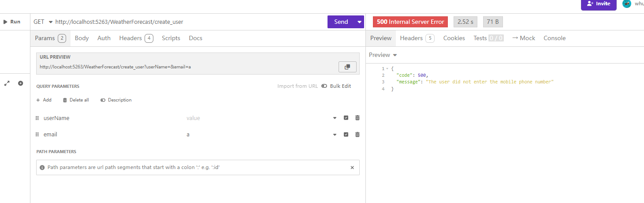
Task: Click the userName value input field
Action: point(256,118)
